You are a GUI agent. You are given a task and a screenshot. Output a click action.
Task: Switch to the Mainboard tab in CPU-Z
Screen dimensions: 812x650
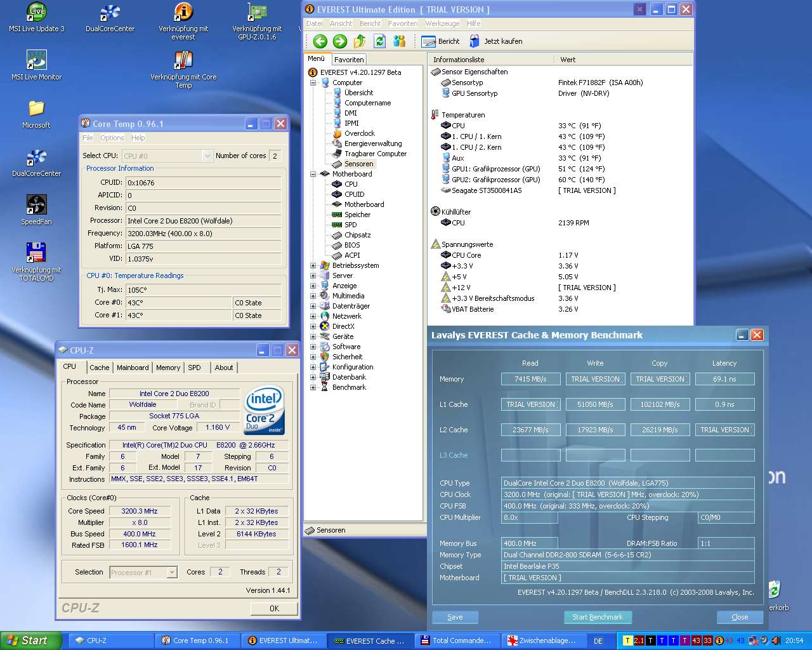pyautogui.click(x=133, y=368)
